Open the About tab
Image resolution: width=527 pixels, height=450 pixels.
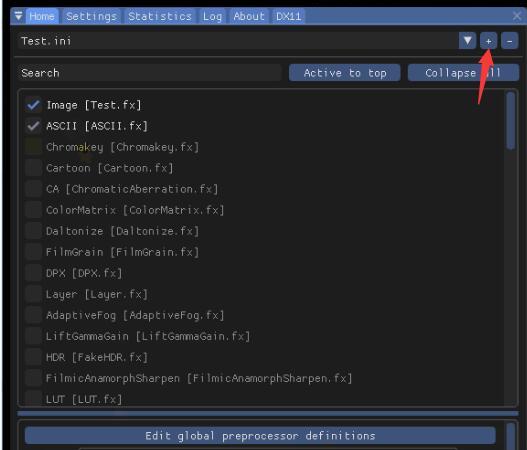point(249,16)
